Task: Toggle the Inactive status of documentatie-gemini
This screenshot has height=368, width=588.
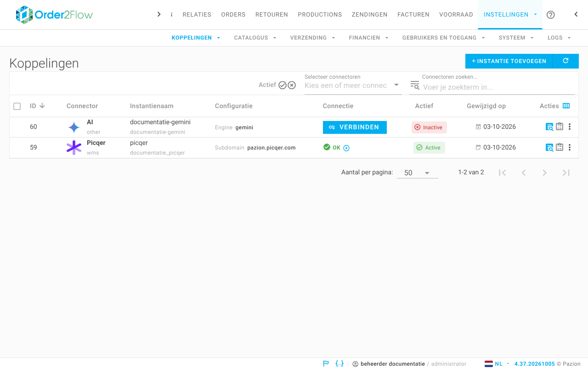Action: (x=429, y=127)
